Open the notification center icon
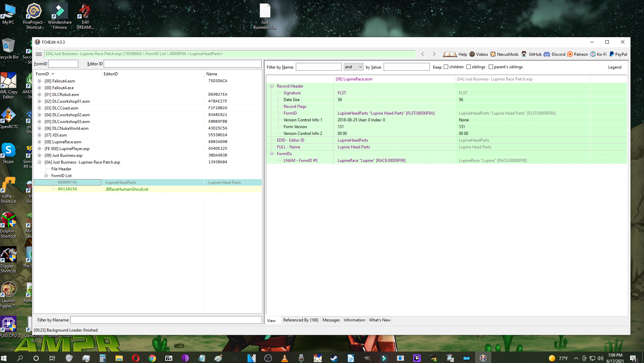Viewport: 644px width, 363px height. (x=633, y=358)
